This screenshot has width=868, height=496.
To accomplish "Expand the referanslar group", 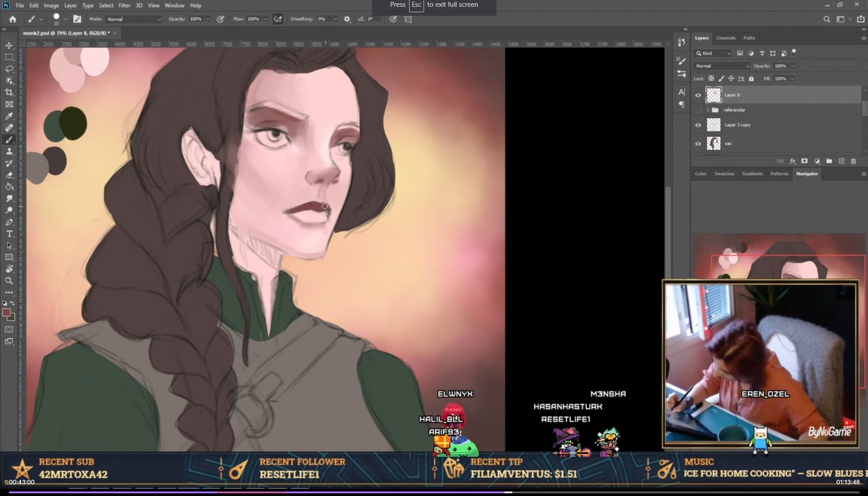I will [x=708, y=110].
